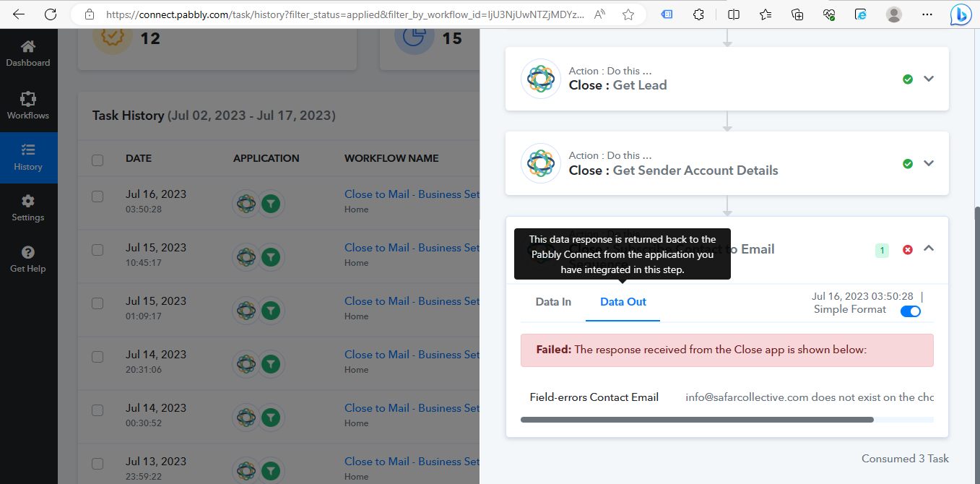Tick checkbox for Jul 16, 2023 03:50:28 row

coord(97,196)
